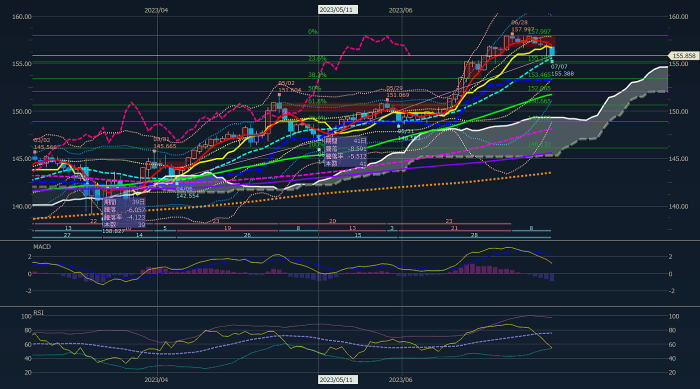Click the cycle count 26 below chart
This screenshot has height=389, width=700.
coord(247,235)
